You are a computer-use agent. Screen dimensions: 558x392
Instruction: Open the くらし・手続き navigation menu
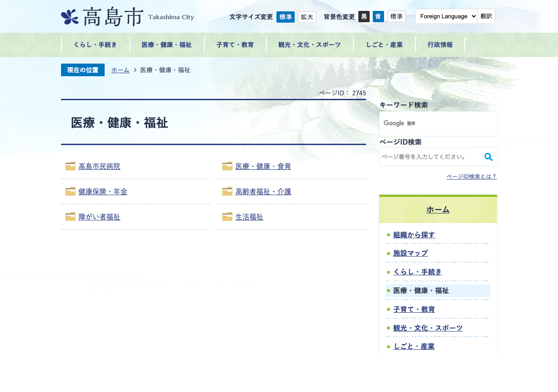(95, 45)
